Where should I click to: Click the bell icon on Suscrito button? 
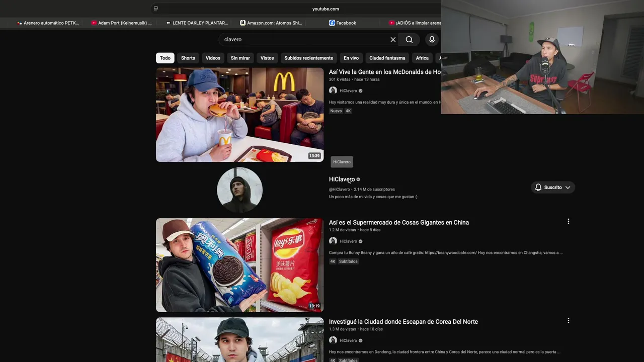(538, 188)
